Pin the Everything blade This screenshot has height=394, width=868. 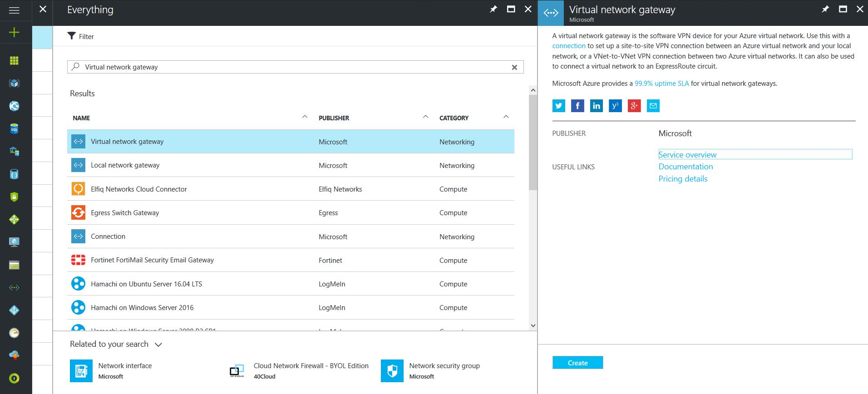493,9
